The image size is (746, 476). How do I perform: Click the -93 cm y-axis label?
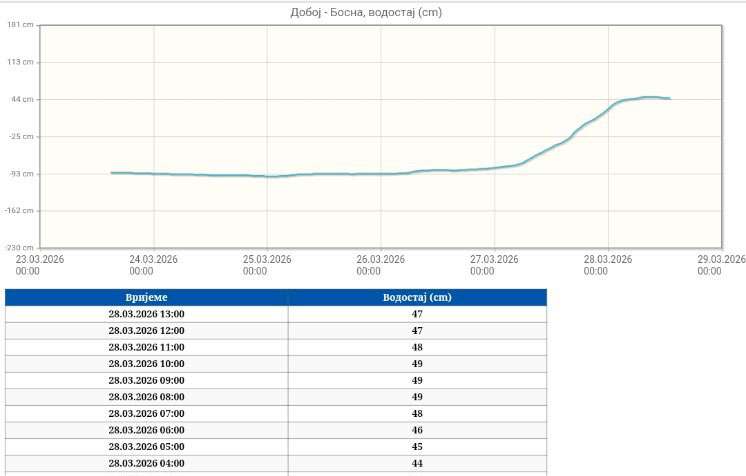pyautogui.click(x=21, y=173)
